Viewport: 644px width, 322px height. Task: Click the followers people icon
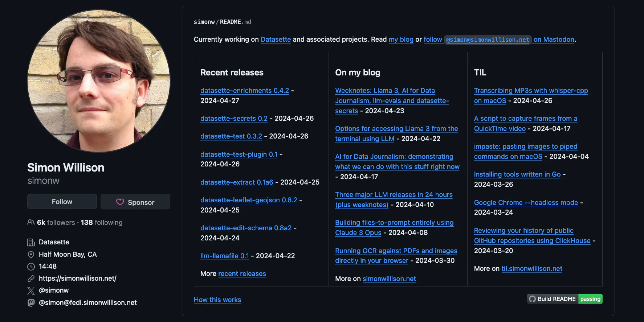click(31, 222)
